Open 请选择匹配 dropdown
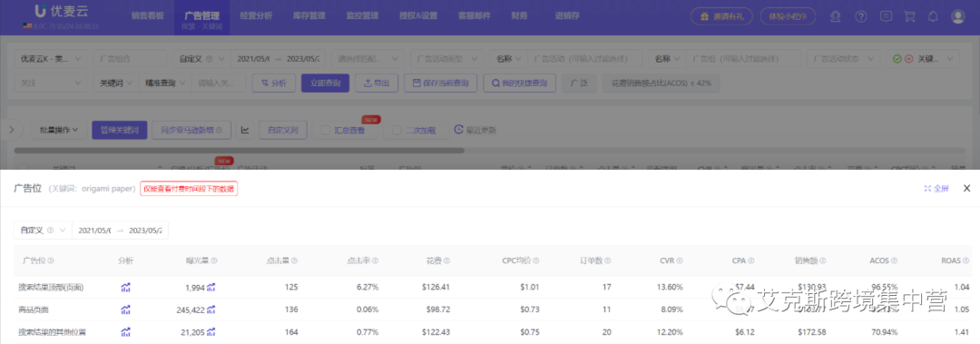980x344 pixels. pyautogui.click(x=367, y=59)
